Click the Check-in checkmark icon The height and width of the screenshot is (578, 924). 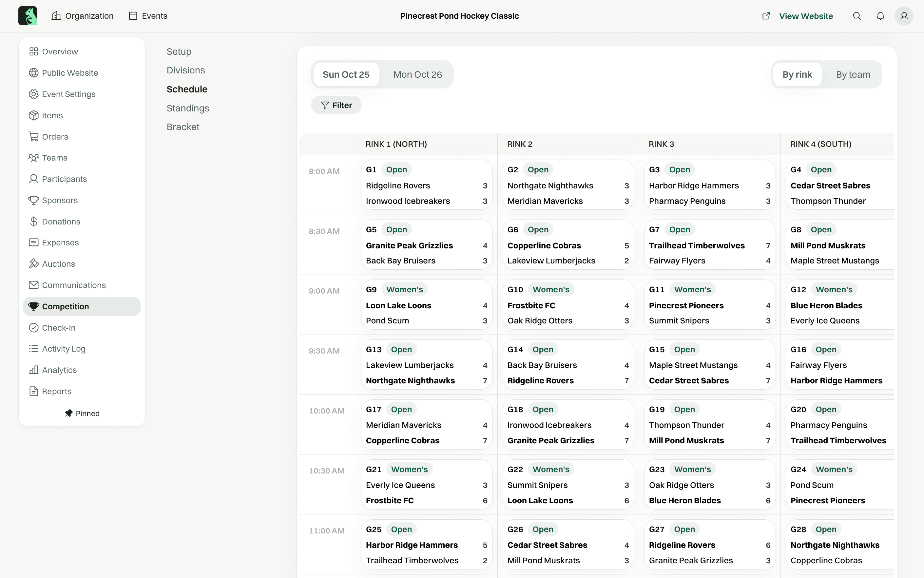(x=34, y=328)
